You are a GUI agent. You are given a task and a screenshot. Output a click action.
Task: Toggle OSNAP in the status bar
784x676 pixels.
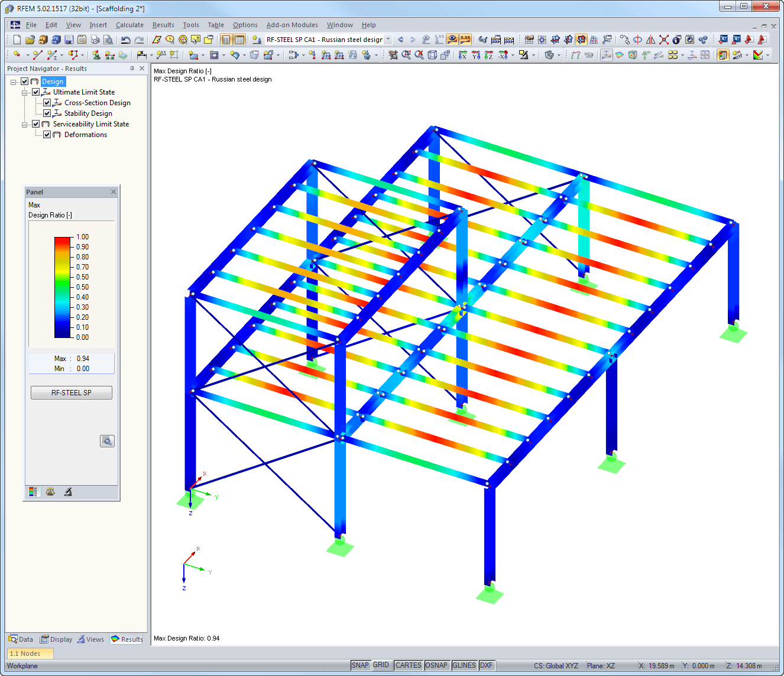coord(436,665)
